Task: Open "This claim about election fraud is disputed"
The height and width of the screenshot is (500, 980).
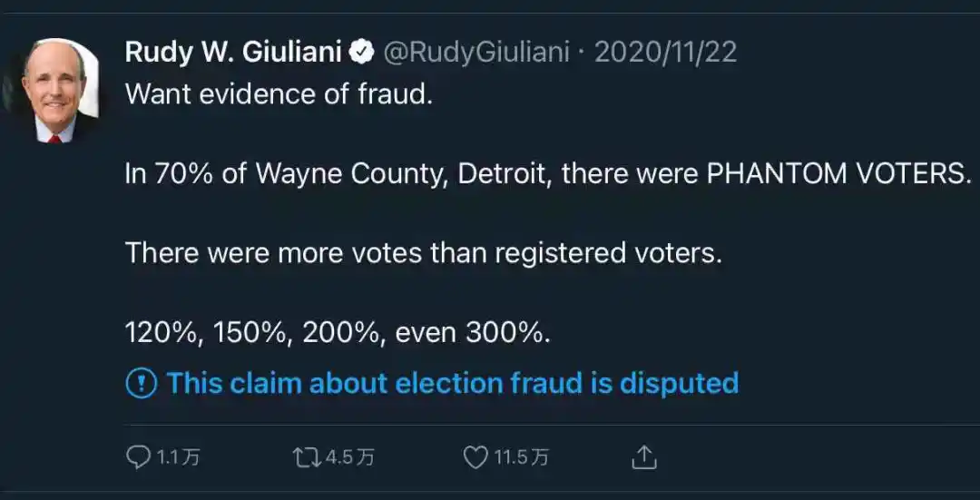Action: point(452,383)
